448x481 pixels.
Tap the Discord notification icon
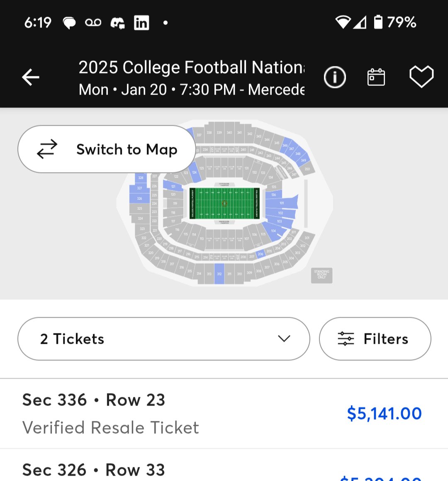point(117,23)
